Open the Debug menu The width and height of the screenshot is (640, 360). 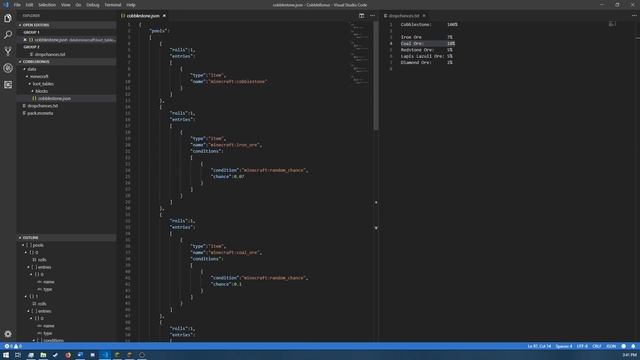93,5
